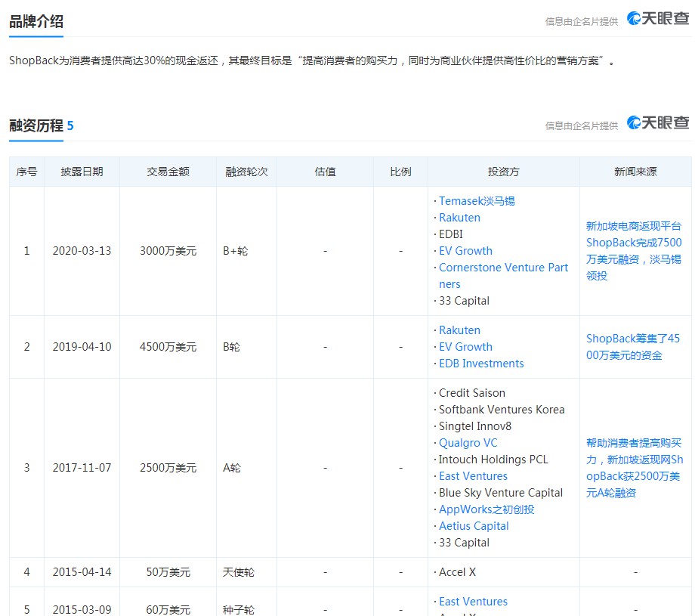Click the 融资轮次 column header
This screenshot has height=616, width=695.
coord(246,172)
